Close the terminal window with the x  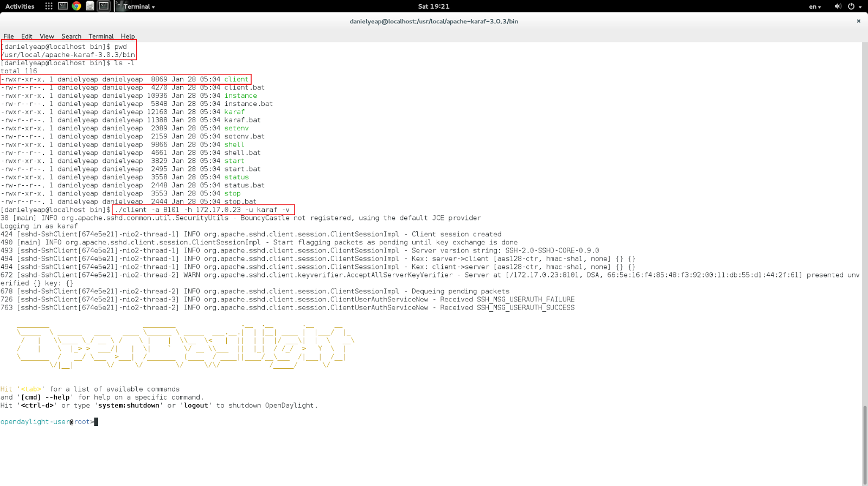click(858, 21)
